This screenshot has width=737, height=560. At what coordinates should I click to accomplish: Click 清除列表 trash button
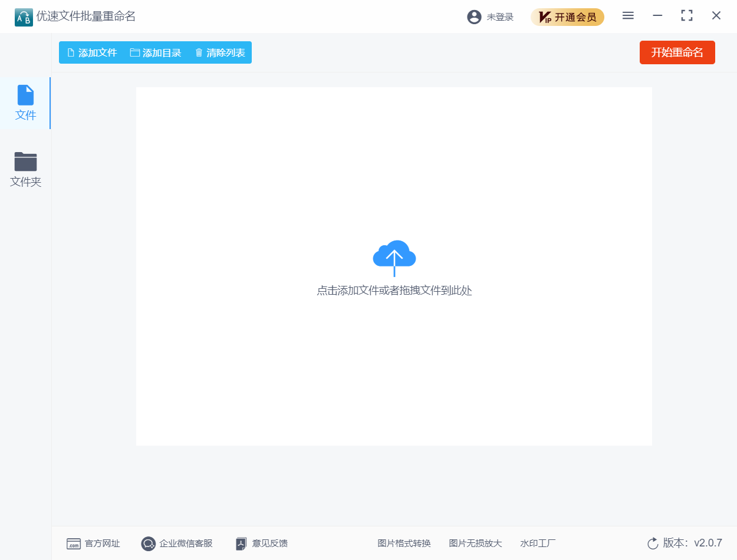tap(220, 52)
